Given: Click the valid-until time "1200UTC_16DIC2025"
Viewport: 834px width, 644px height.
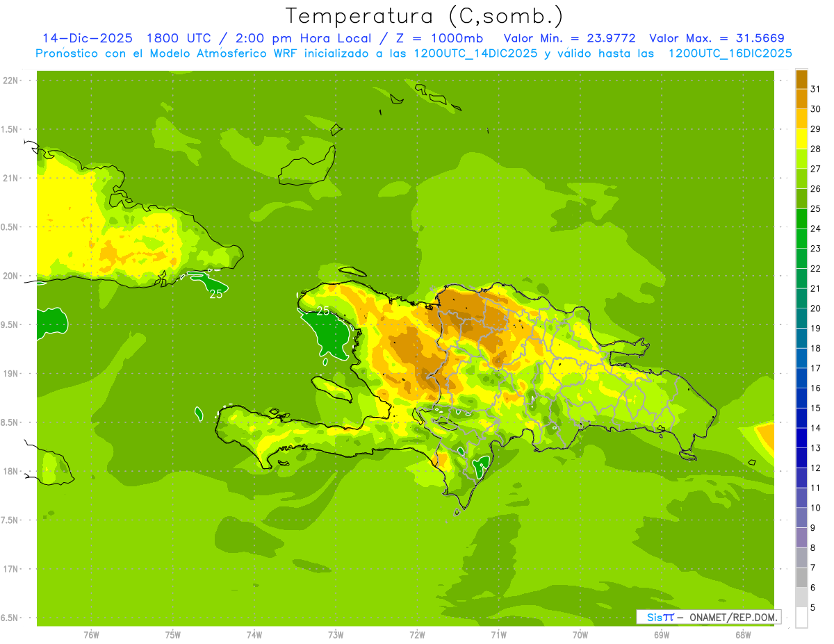Looking at the screenshot, I should pos(730,53).
